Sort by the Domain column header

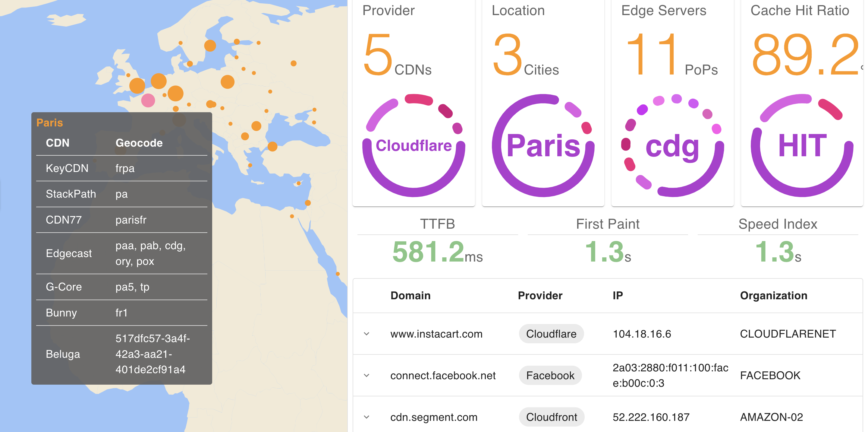(410, 295)
